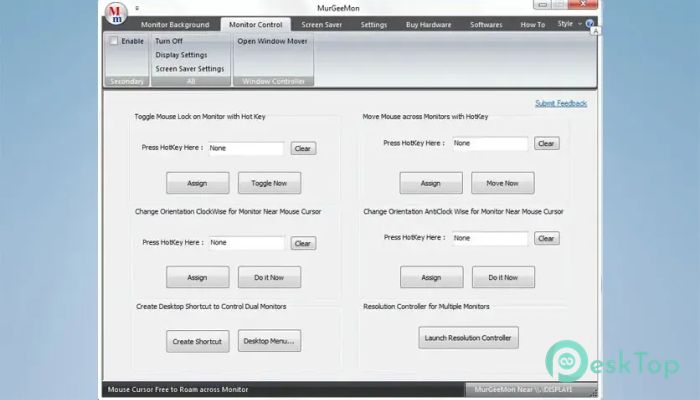This screenshot has height=400, width=700.
Task: Open the quick access customize arrow
Action: pos(137,8)
